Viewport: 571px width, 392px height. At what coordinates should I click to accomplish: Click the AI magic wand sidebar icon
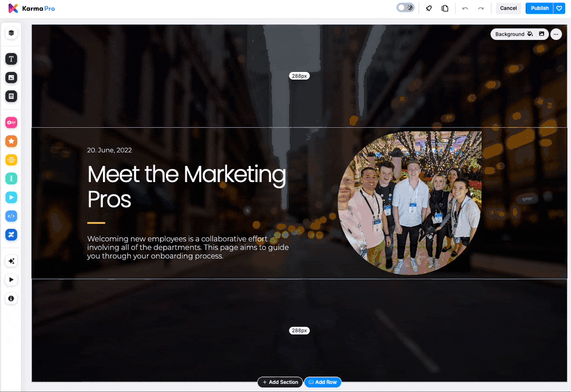pyautogui.click(x=11, y=261)
